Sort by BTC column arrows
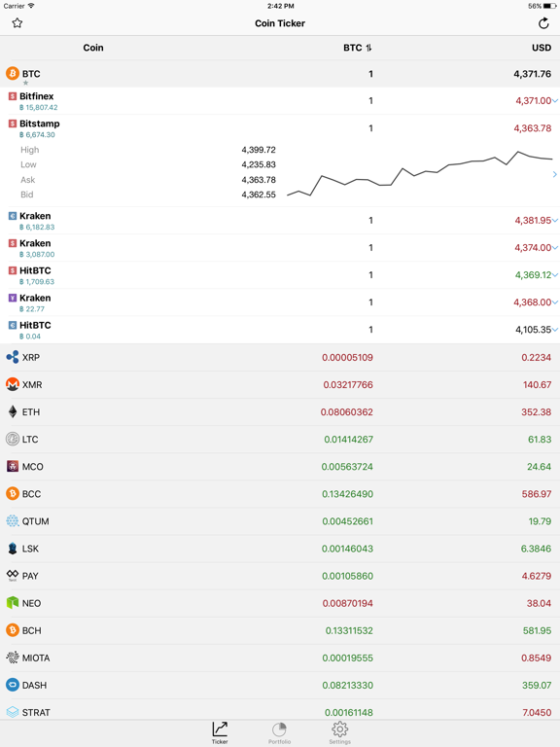The image size is (560, 747). [369, 48]
